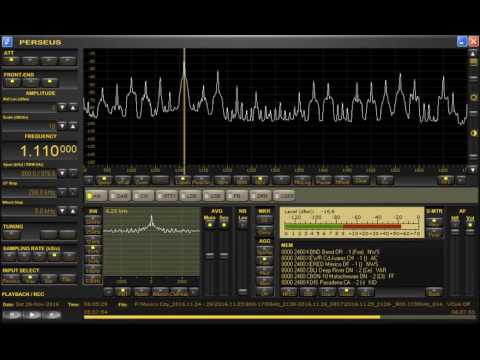The height and width of the screenshot is (360, 480).
Task: Click the lower S-MTR button
Action: point(434,233)
